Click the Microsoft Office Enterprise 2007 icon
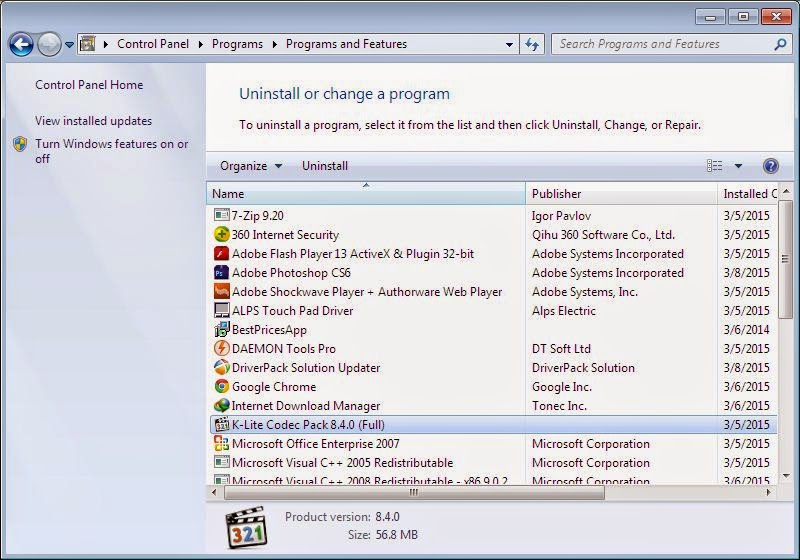The height and width of the screenshot is (560, 800). [x=221, y=443]
